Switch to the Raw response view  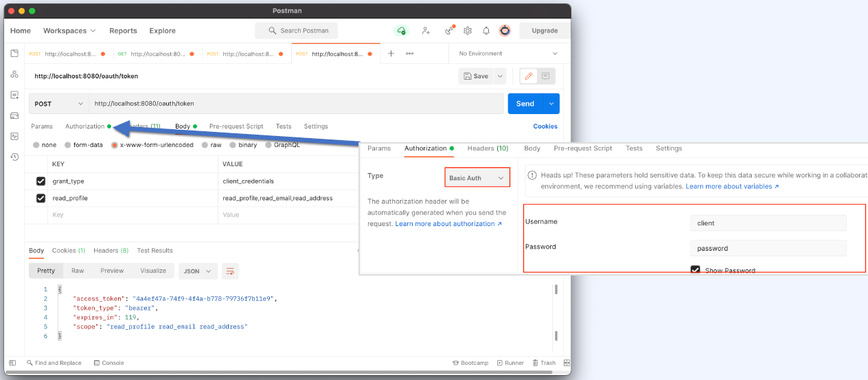[78, 271]
